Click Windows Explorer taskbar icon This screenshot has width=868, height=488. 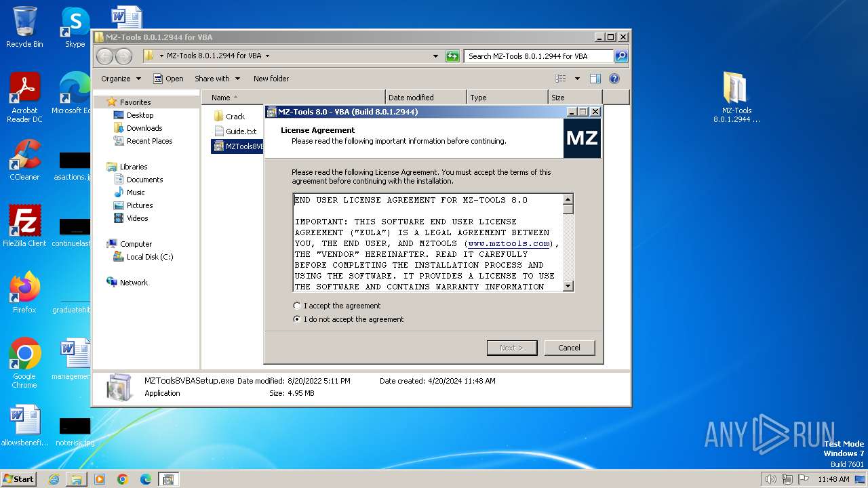pos(77,479)
